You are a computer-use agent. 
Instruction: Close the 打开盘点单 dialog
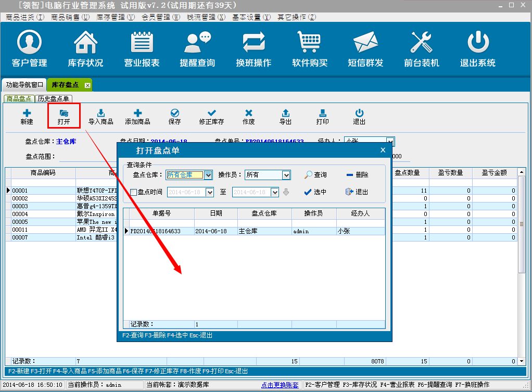[383, 150]
